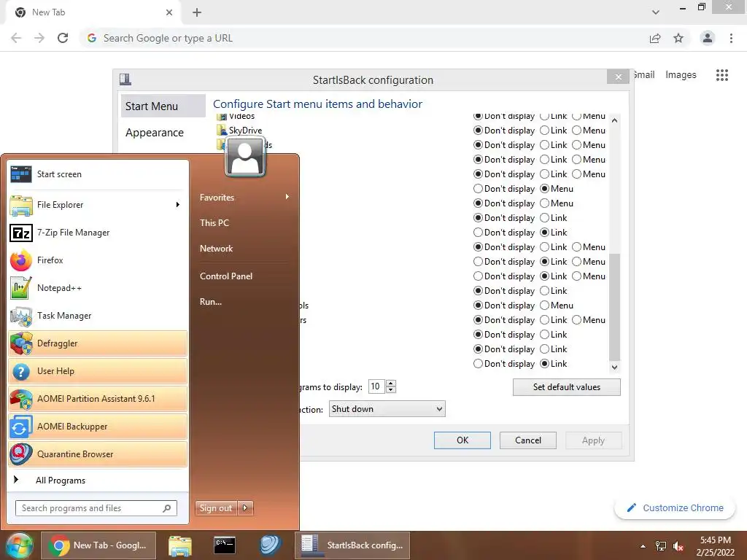
Task: Click the Windows Start orb
Action: pos(20,545)
